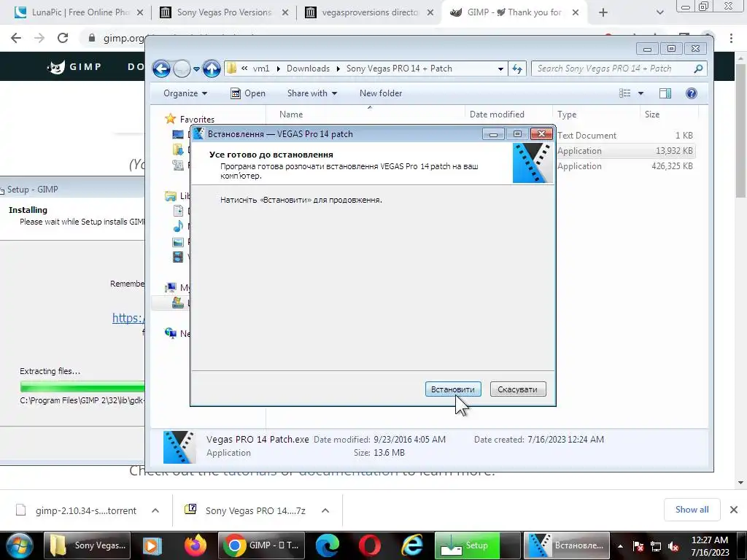Open Microsoft Edge from taskbar
Image resolution: width=747 pixels, height=560 pixels.
(328, 545)
